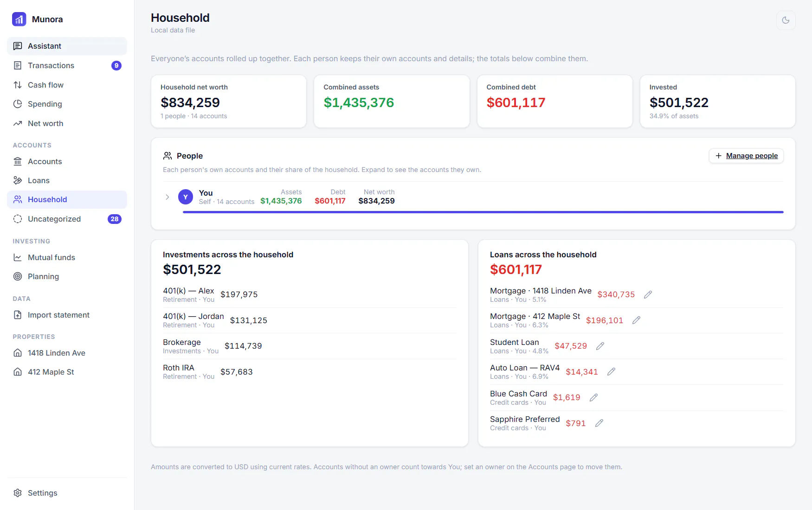
Task: Click the edit pencil for Blue Cash Card
Action: coord(593,398)
